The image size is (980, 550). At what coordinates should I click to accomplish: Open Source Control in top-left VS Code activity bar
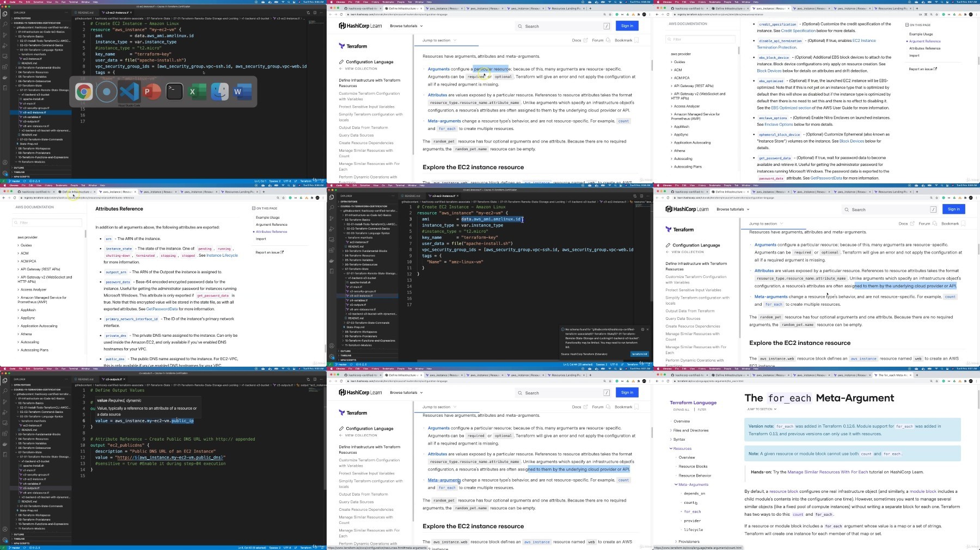click(x=5, y=35)
